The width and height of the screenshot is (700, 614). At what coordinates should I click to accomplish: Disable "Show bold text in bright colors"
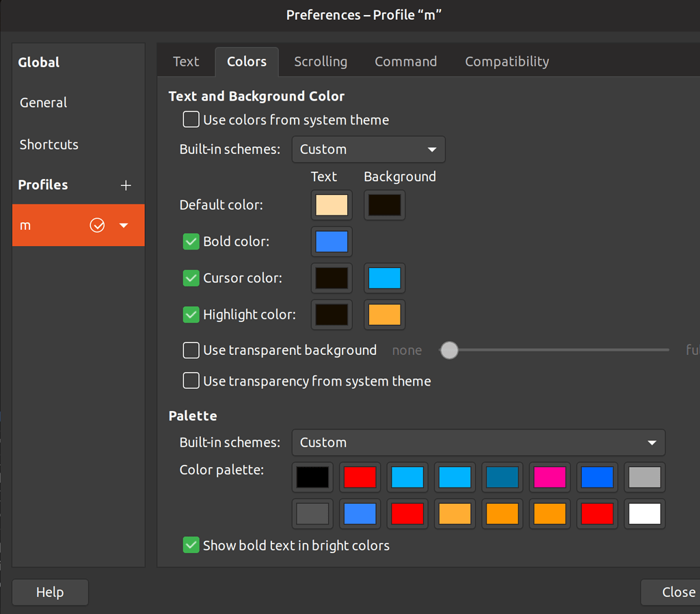coord(191,546)
